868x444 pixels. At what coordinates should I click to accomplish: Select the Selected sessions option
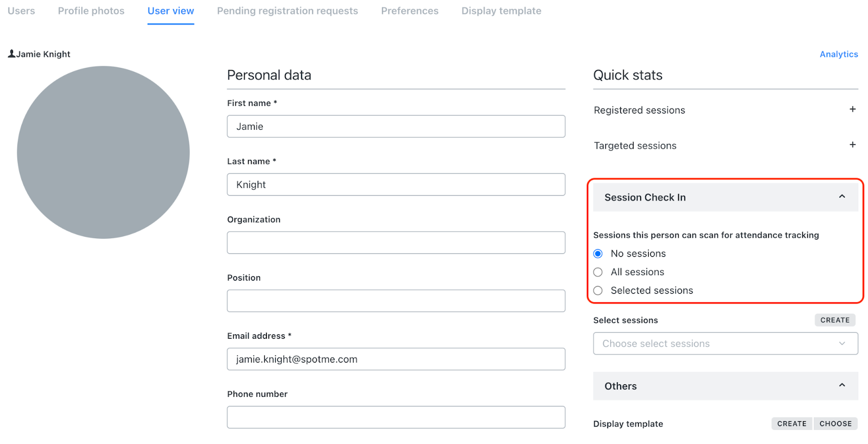pos(597,290)
